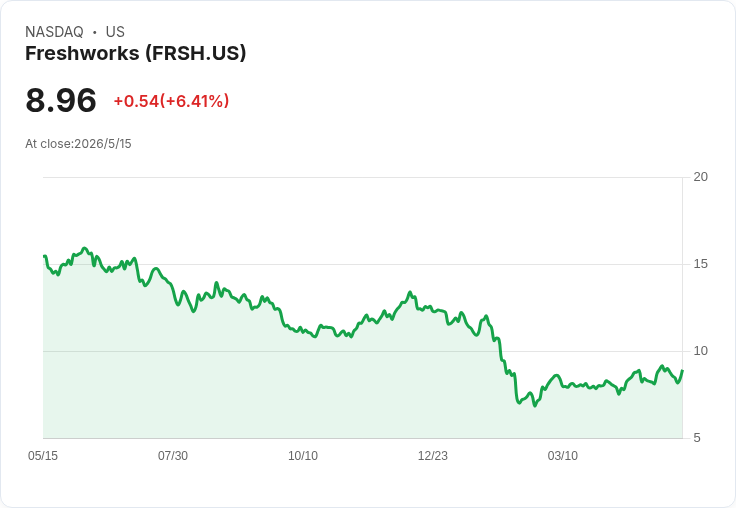The image size is (736, 508).
Task: Click the highest peak on price line
Action: [x=84, y=248]
